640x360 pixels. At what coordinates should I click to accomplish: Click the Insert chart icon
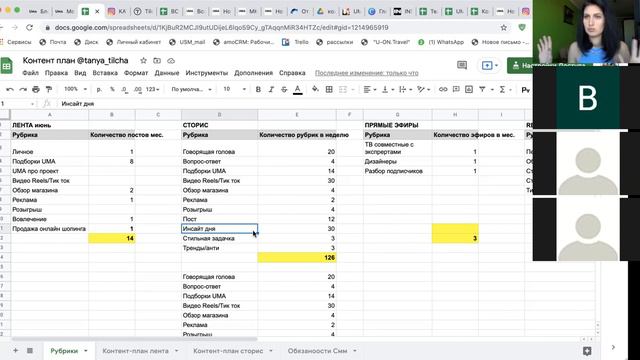coord(469,89)
